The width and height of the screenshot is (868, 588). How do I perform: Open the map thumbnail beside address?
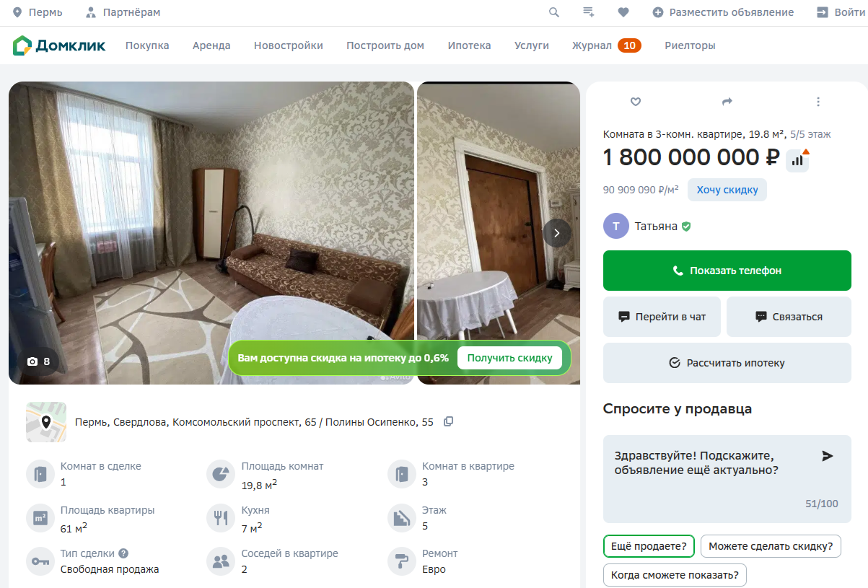pos(46,422)
